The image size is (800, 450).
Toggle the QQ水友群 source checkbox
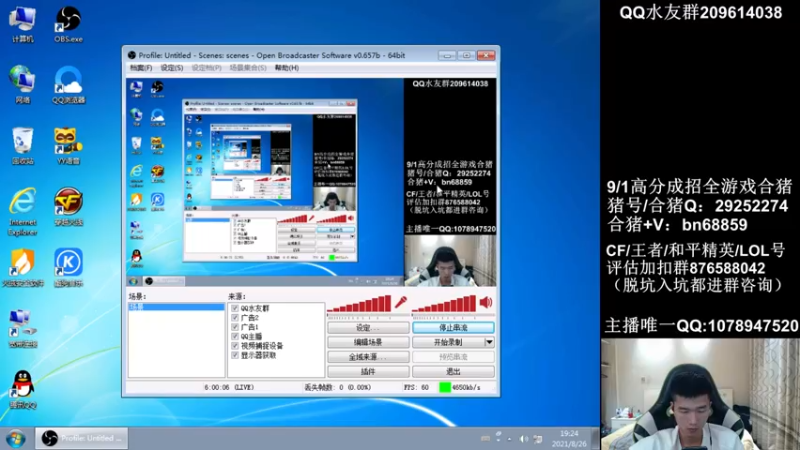point(235,308)
